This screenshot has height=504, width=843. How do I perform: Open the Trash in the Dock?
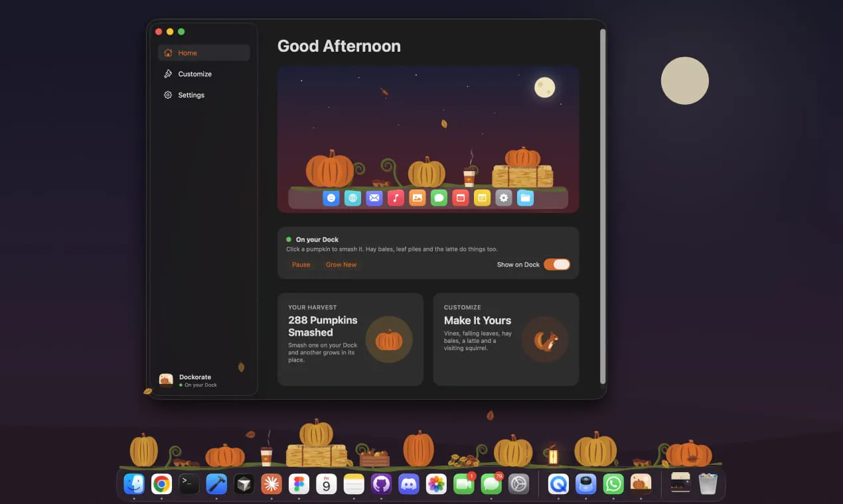(x=708, y=484)
